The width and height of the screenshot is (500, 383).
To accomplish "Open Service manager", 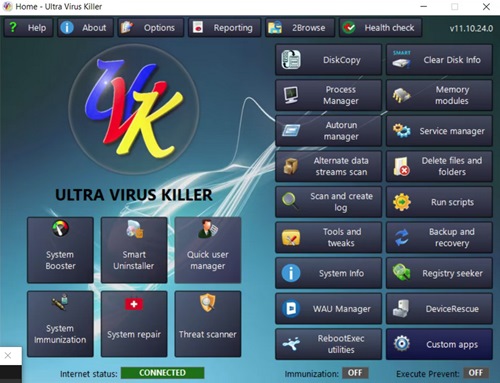I will click(439, 131).
